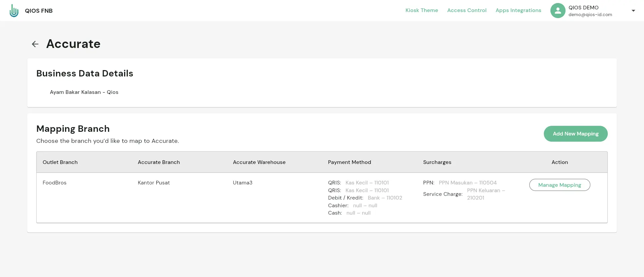Image resolution: width=644 pixels, height=277 pixels.
Task: Expand the account dropdown arrow
Action: 633,11
